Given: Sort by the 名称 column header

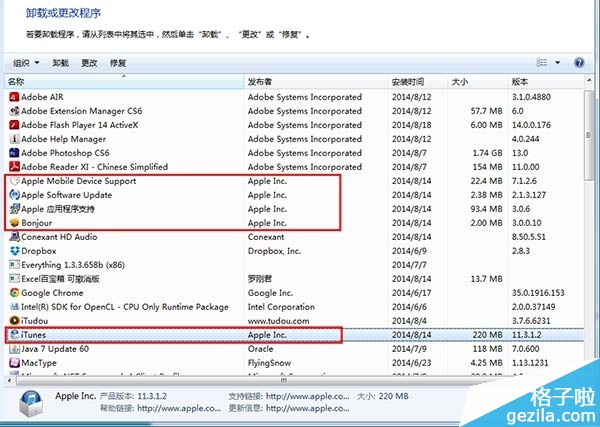Looking at the screenshot, I should [x=124, y=81].
